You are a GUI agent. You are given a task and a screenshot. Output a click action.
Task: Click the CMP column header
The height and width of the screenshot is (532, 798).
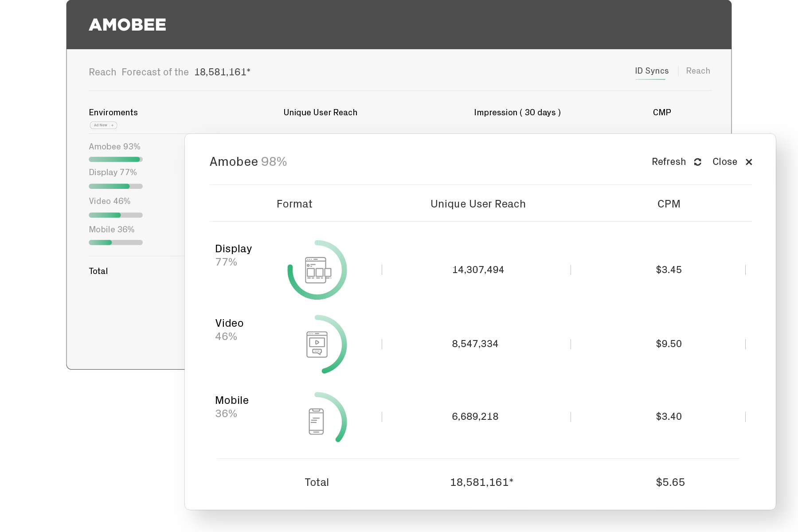[x=662, y=113]
